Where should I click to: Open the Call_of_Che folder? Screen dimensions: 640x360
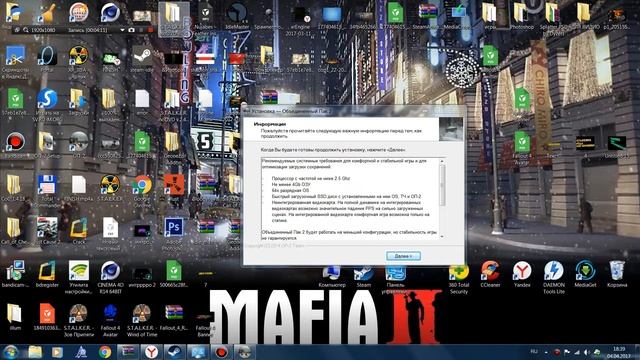point(15,231)
